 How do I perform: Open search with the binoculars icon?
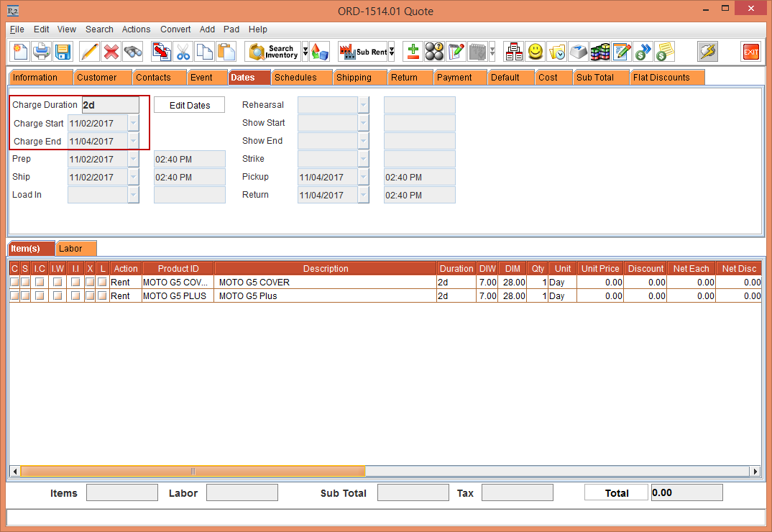pos(133,51)
